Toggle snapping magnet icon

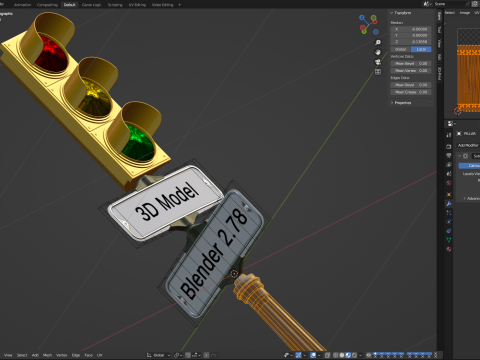tap(188, 355)
